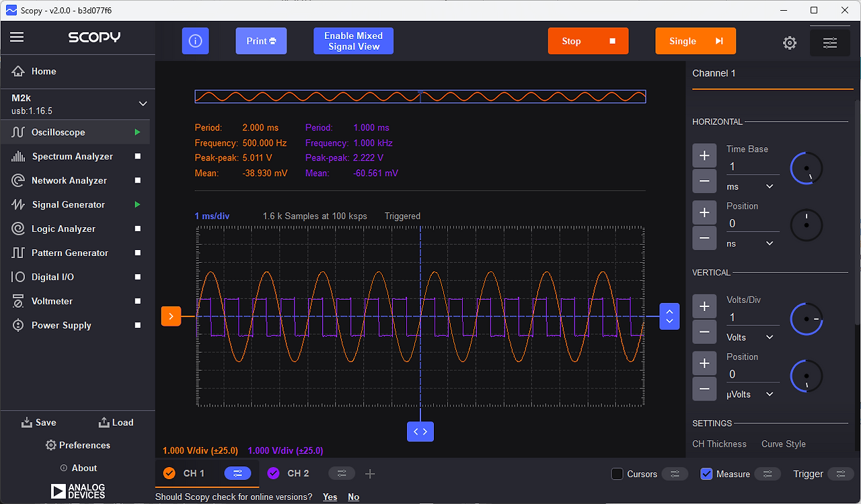Open Cursors settings menu button

(x=675, y=474)
